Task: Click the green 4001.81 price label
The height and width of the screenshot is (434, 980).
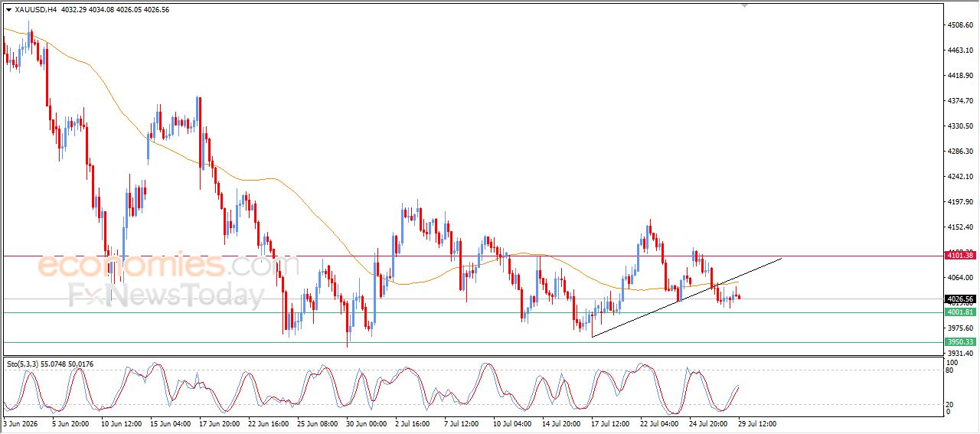Action: [959, 312]
